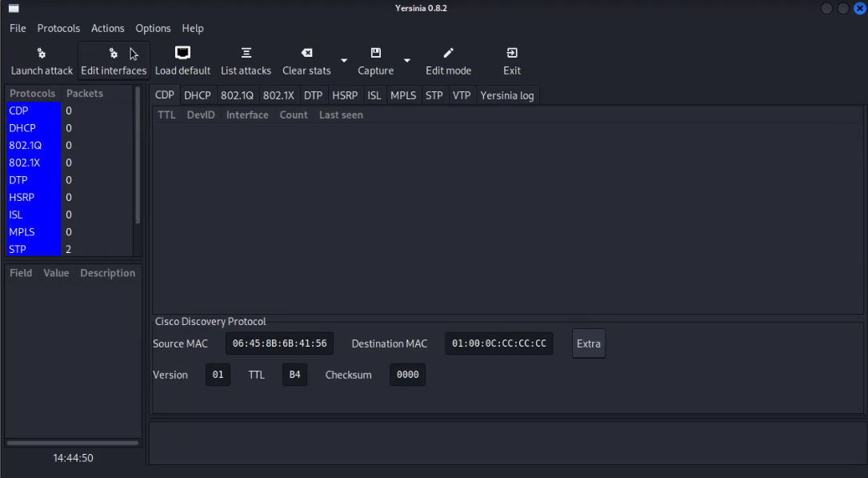Select DHCP row in Protocols list

(69, 128)
